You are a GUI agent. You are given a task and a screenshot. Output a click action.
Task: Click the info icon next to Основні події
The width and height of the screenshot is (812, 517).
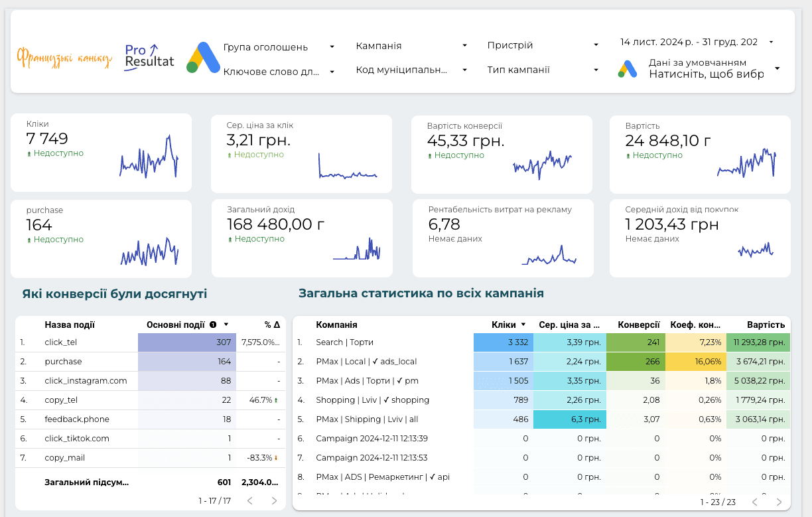[x=214, y=325]
